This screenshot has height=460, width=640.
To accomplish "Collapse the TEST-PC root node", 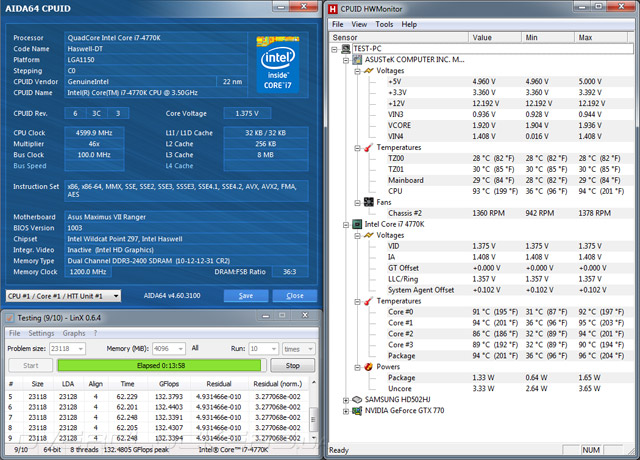I will pos(336,48).
